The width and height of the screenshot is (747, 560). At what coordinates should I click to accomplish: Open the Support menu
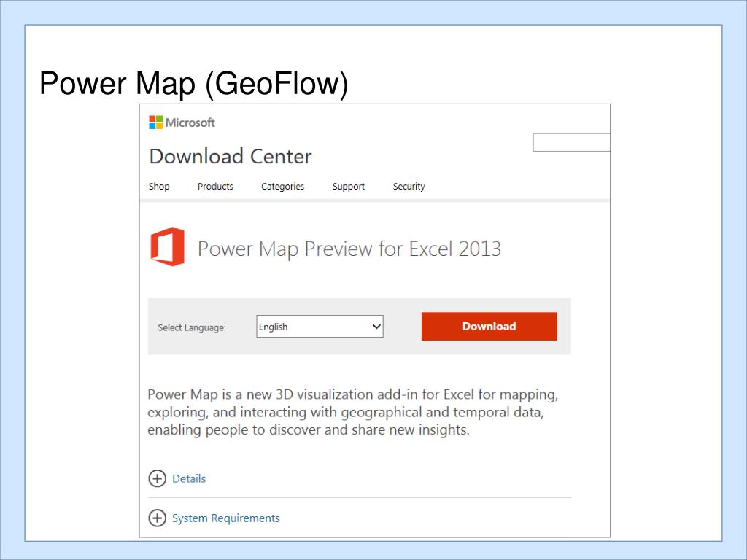pyautogui.click(x=349, y=187)
